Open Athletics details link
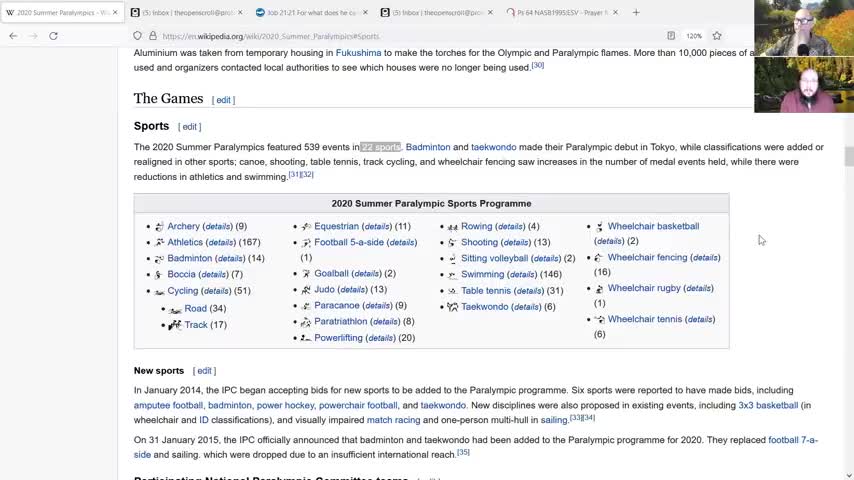 pyautogui.click(x=221, y=242)
